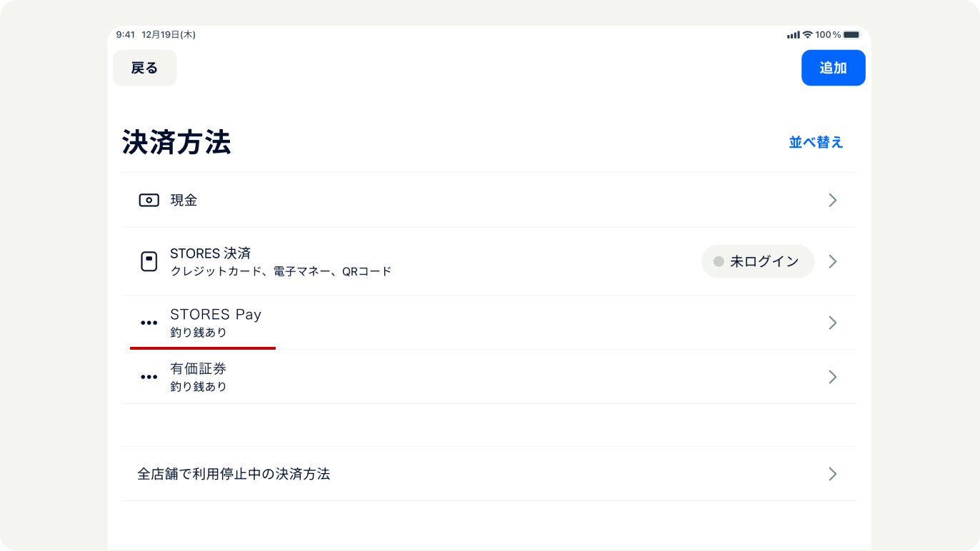Select the 現金 label
Image resolution: width=980 pixels, height=551 pixels.
coord(184,201)
